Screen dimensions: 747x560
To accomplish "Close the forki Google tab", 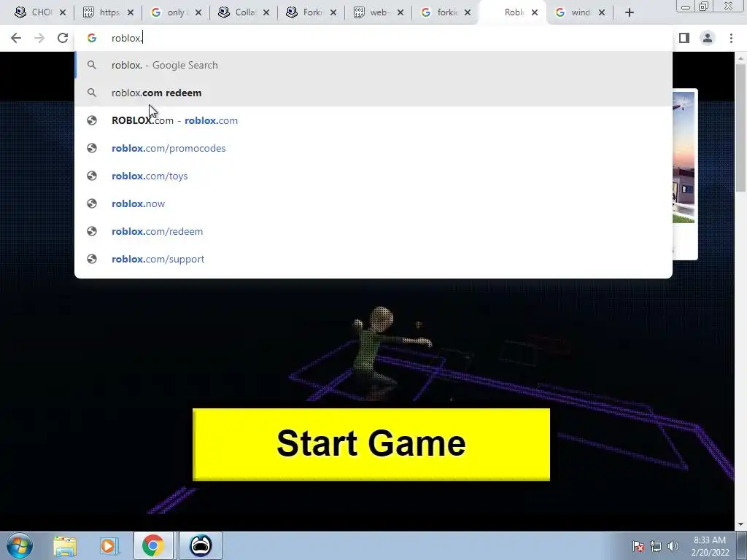I will (468, 12).
